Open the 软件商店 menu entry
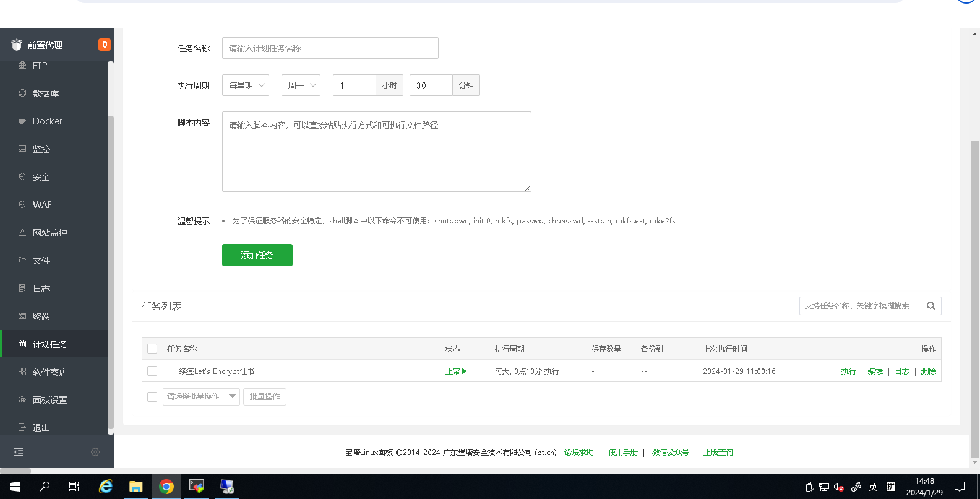The width and height of the screenshot is (980, 499). 49,372
